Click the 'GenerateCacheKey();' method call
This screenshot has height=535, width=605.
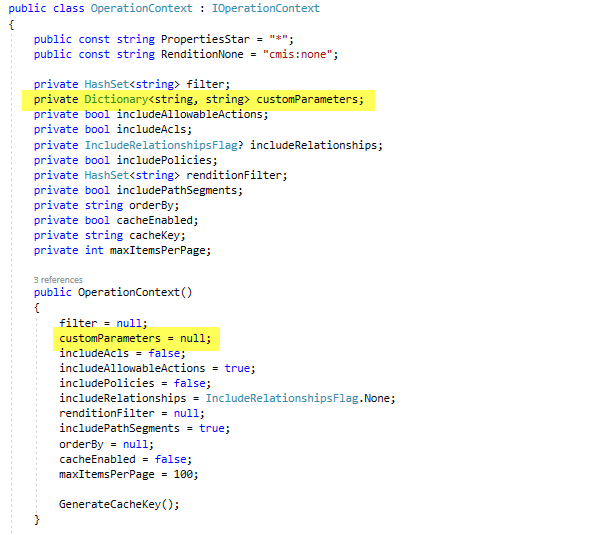point(119,504)
